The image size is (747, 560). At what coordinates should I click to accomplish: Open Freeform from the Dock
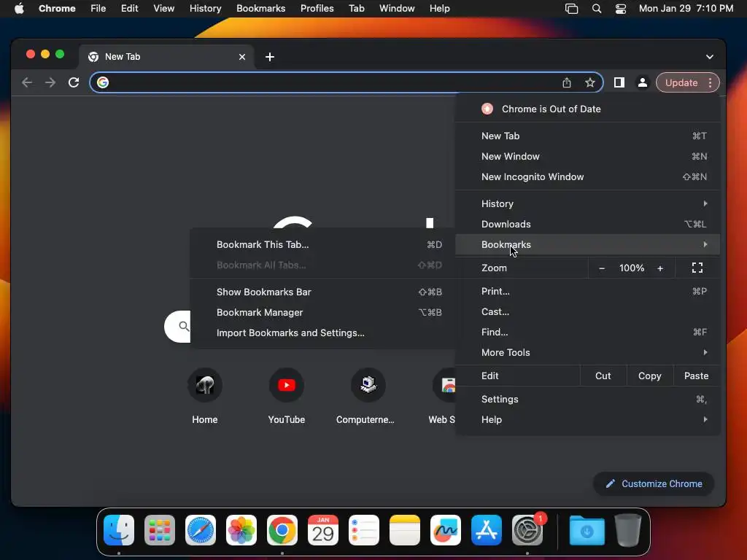446,530
